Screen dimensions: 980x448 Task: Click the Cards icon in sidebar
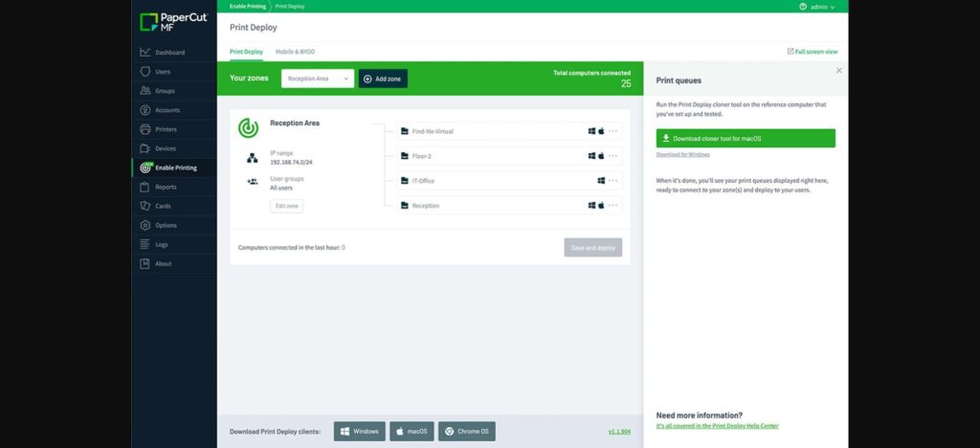coord(145,206)
